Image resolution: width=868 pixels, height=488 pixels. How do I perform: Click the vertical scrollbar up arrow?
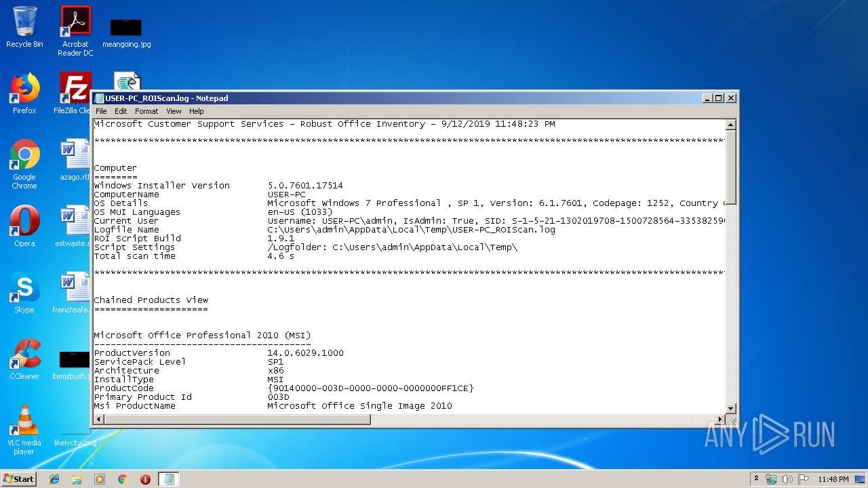731,125
